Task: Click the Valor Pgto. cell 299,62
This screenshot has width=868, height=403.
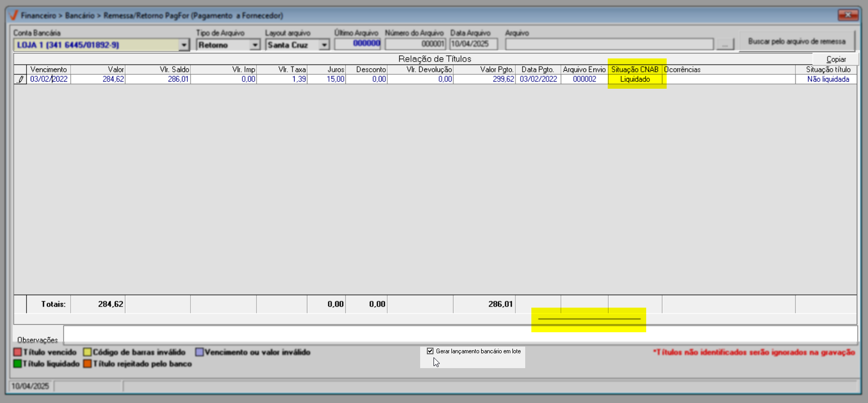Action: click(484, 79)
